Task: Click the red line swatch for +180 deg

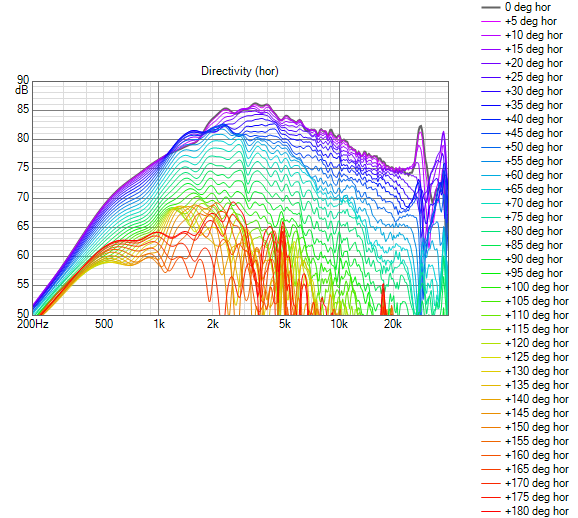Action: coord(491,512)
